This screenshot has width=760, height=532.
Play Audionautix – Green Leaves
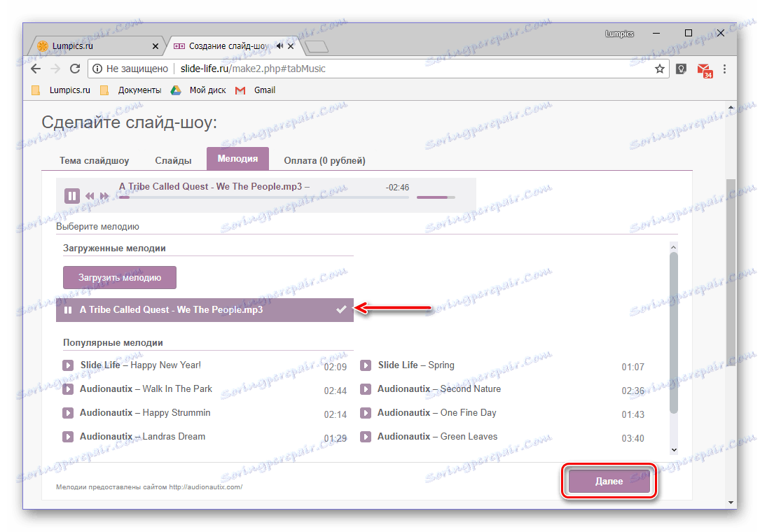pyautogui.click(x=366, y=437)
